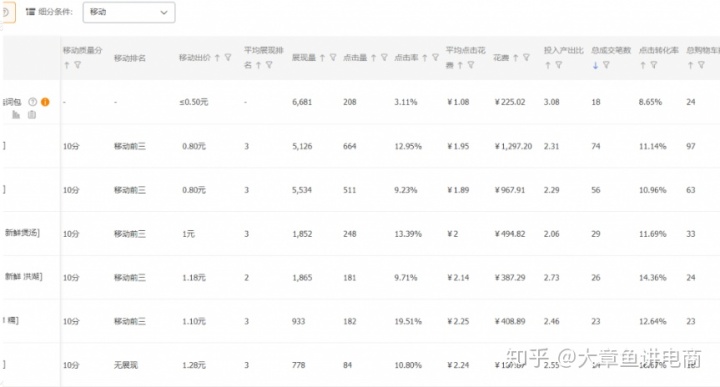The image size is (720, 387).
Task: Select bid cell 1元
Action: pyautogui.click(x=188, y=234)
